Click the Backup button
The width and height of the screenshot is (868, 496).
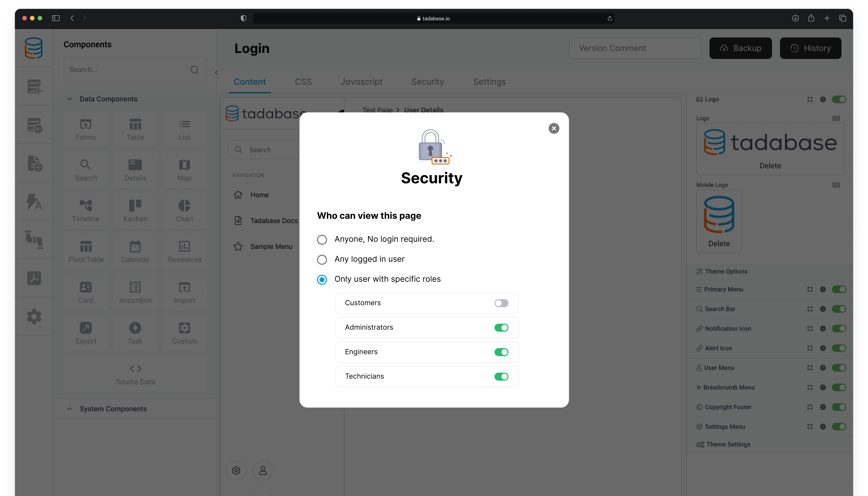pyautogui.click(x=740, y=48)
